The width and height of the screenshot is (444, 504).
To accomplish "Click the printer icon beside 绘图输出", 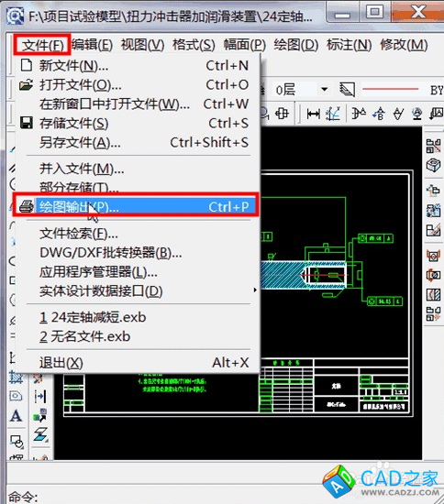I will pyautogui.click(x=26, y=207).
